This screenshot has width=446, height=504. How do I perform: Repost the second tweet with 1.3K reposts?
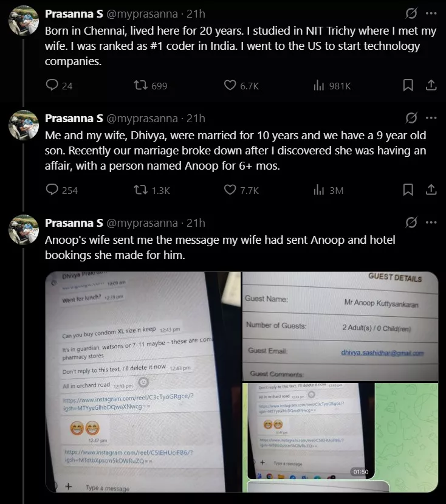[152, 190]
